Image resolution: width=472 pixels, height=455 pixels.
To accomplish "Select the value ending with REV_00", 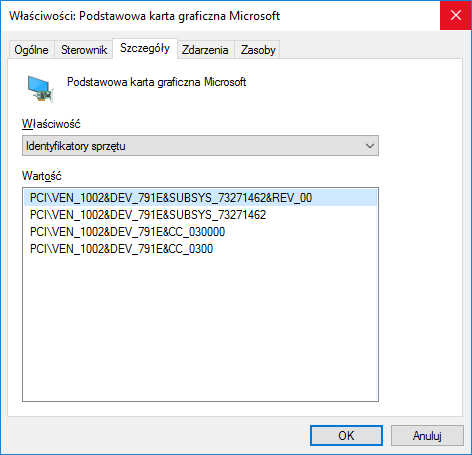I will [x=200, y=198].
